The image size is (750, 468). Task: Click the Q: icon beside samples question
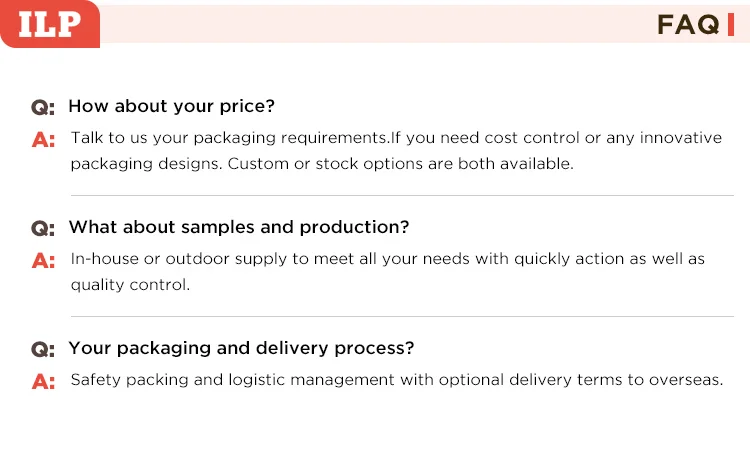point(43,228)
